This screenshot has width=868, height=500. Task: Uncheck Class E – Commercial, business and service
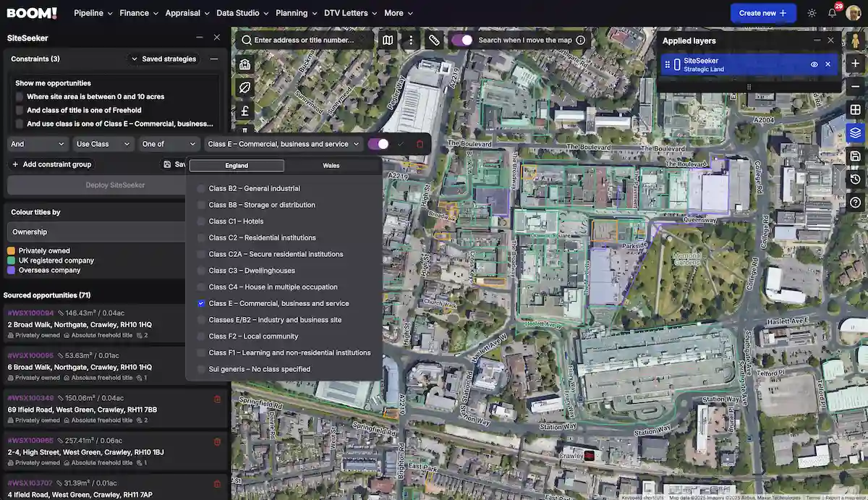click(x=202, y=304)
